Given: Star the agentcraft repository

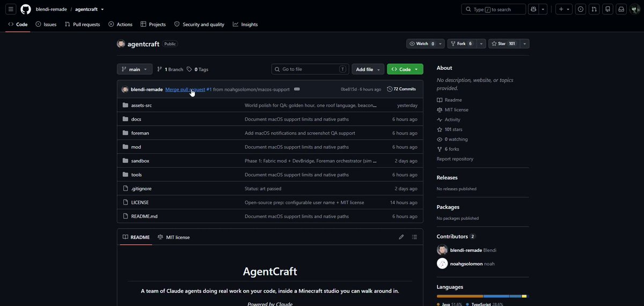Looking at the screenshot, I should tap(504, 43).
